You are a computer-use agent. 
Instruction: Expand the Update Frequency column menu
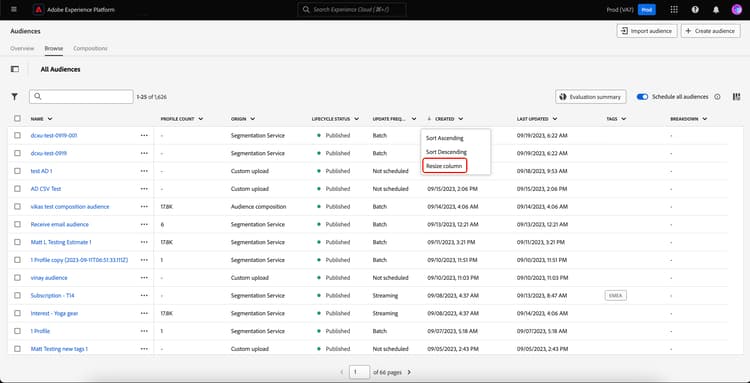(414, 119)
